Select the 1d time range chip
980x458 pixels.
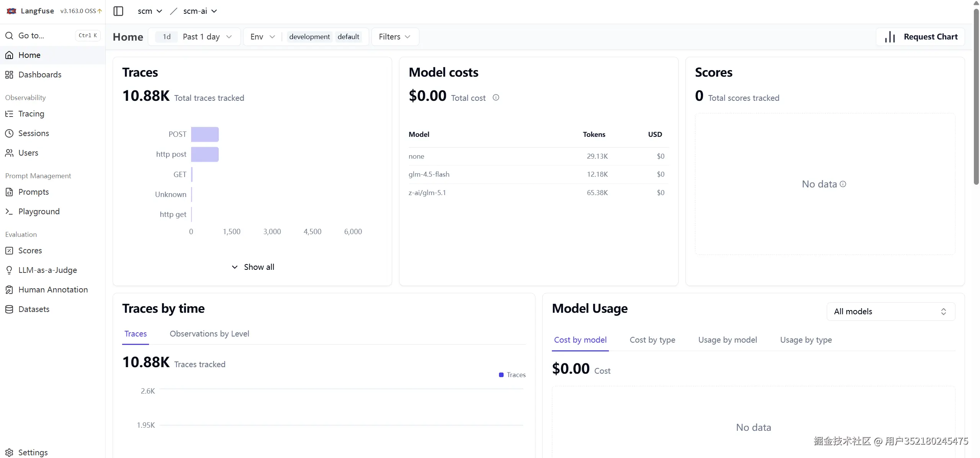click(167, 37)
